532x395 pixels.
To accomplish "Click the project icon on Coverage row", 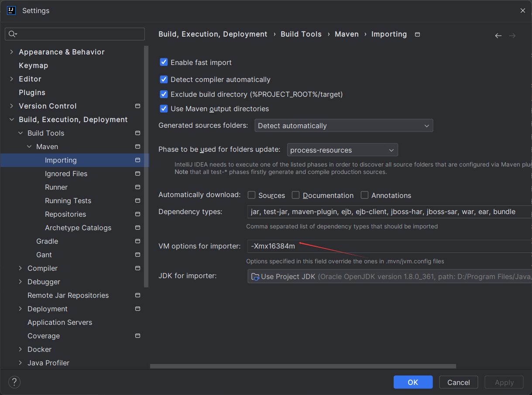I will (138, 336).
